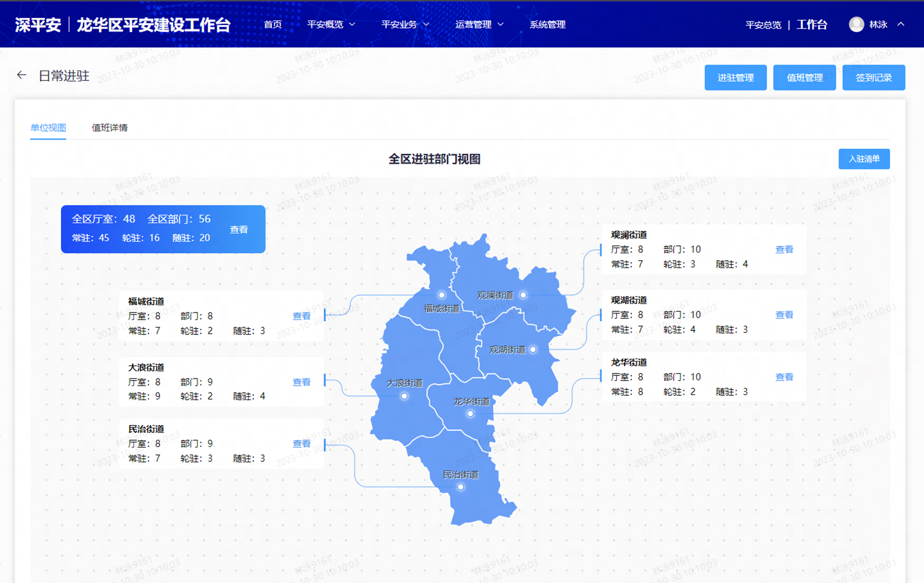The width and height of the screenshot is (924, 583).
Task: Open the 平安业务 dropdown menu
Action: point(405,24)
